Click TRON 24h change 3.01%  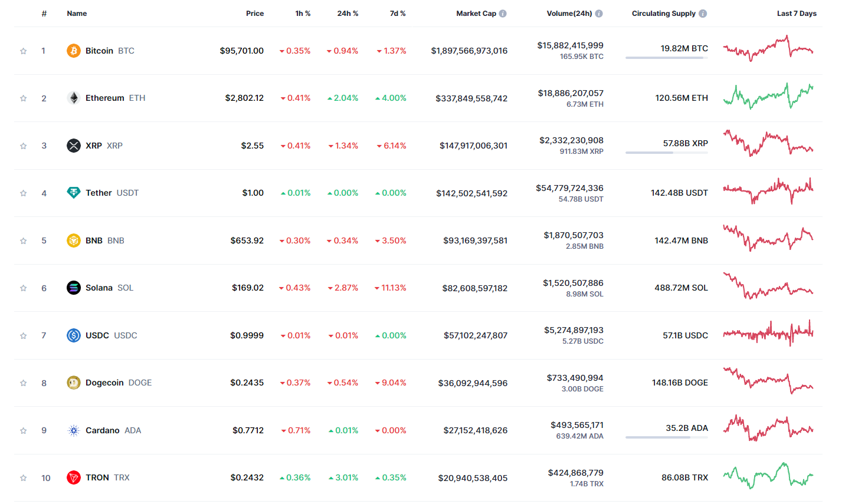click(x=343, y=477)
